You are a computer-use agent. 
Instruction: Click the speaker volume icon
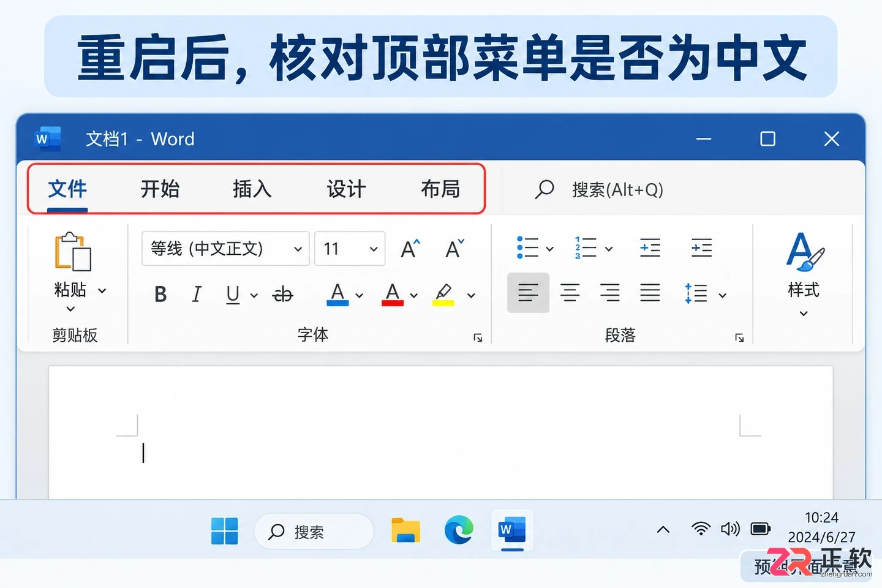[x=730, y=529]
